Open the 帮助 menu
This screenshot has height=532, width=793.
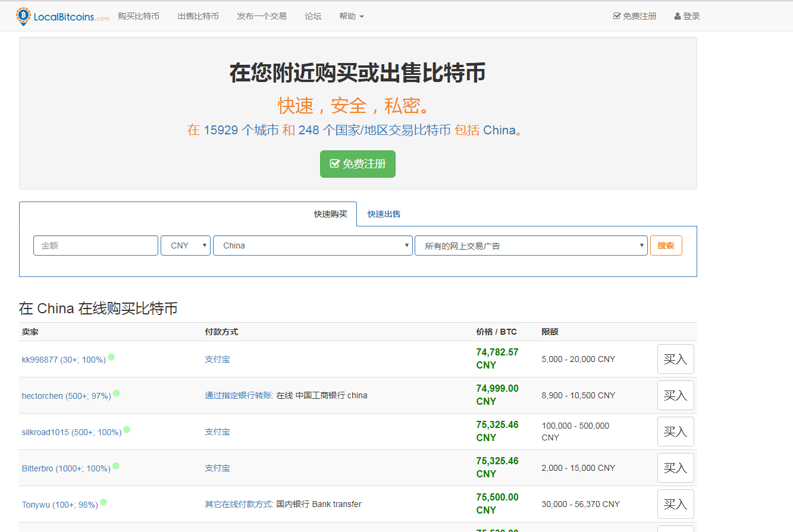pyautogui.click(x=351, y=16)
